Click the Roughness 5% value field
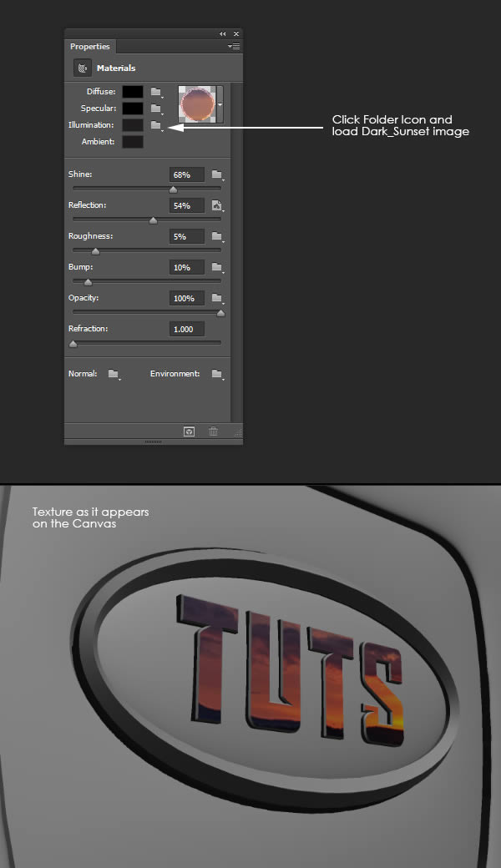501x868 pixels. click(x=186, y=237)
